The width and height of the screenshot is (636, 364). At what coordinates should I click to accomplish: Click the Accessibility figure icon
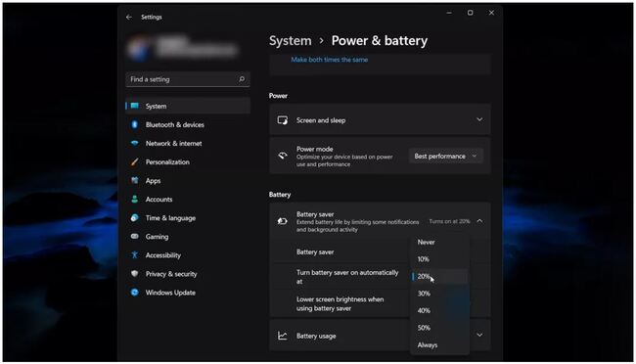tap(135, 254)
